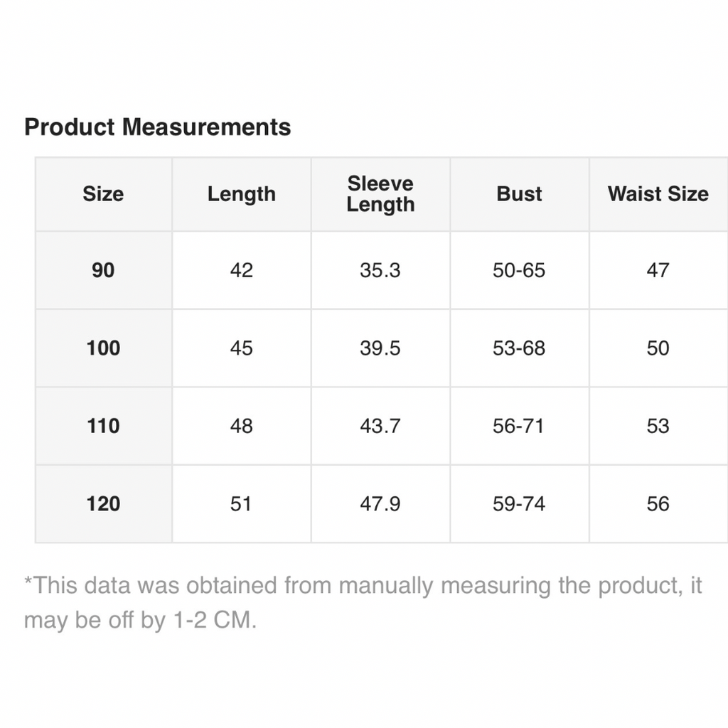Click the size 90 row label
This screenshot has width=728, height=728.
pyautogui.click(x=103, y=270)
